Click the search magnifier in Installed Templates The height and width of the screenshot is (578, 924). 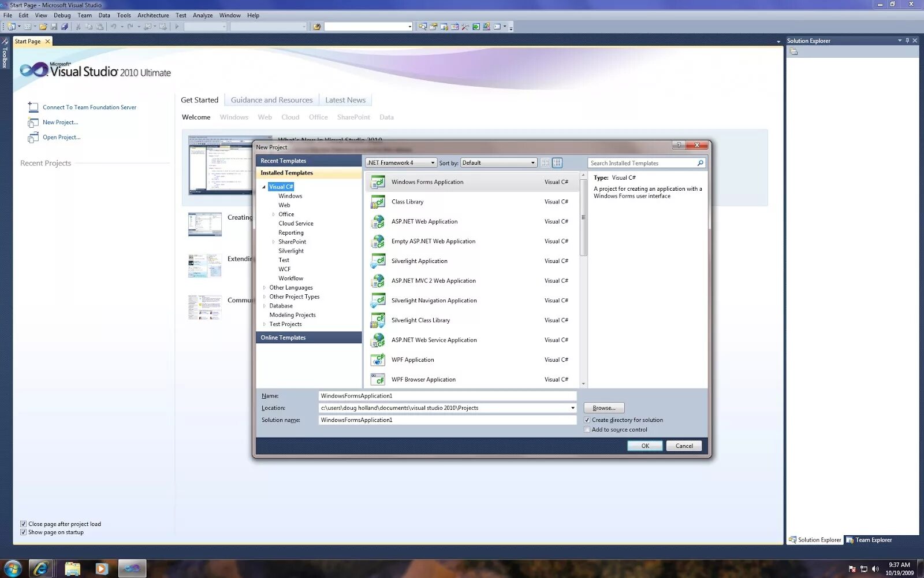pos(700,163)
